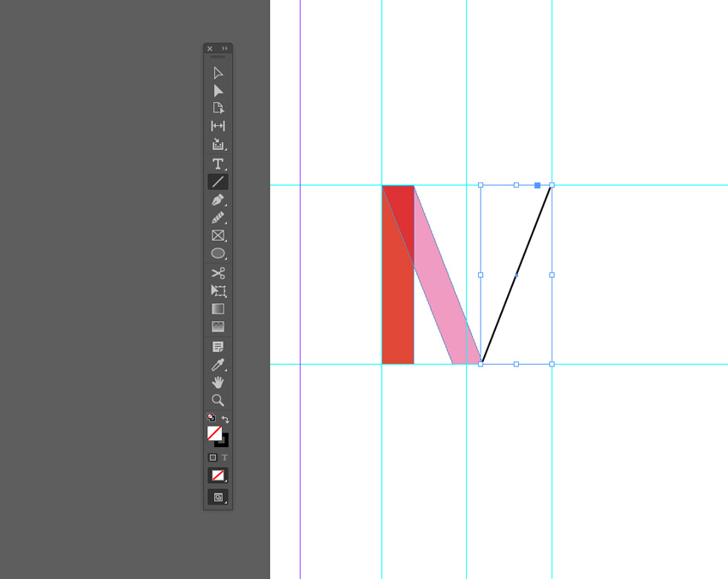Click the Fill swatch showing none
The width and height of the screenshot is (728, 579).
(214, 433)
